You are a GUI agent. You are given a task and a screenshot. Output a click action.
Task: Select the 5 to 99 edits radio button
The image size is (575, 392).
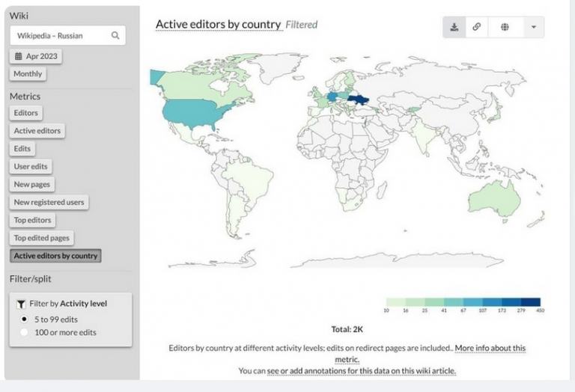24,319
